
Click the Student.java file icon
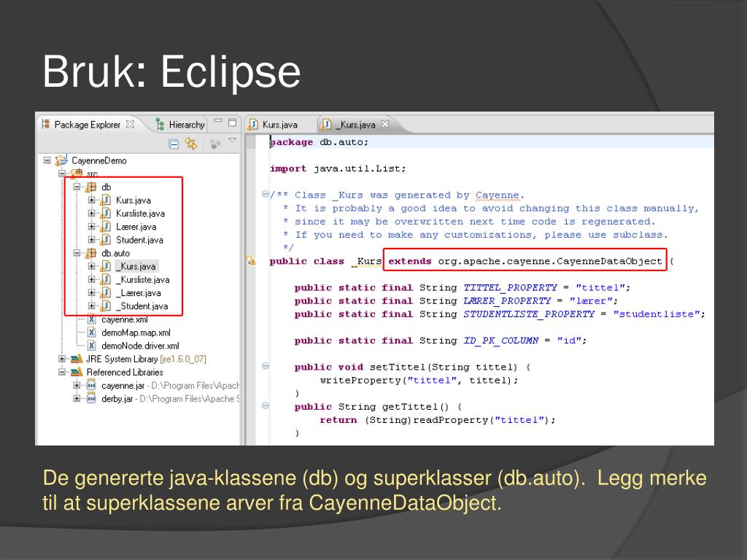point(105,239)
